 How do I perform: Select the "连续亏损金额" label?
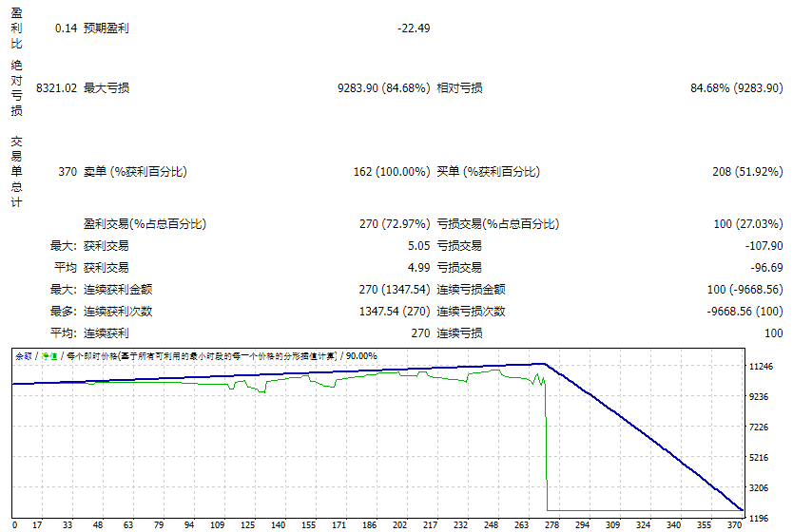click(471, 290)
